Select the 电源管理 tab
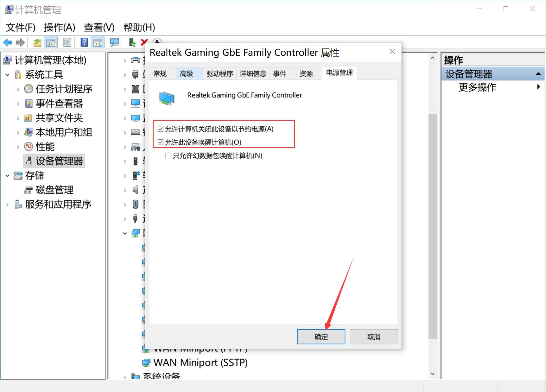 [x=339, y=73]
